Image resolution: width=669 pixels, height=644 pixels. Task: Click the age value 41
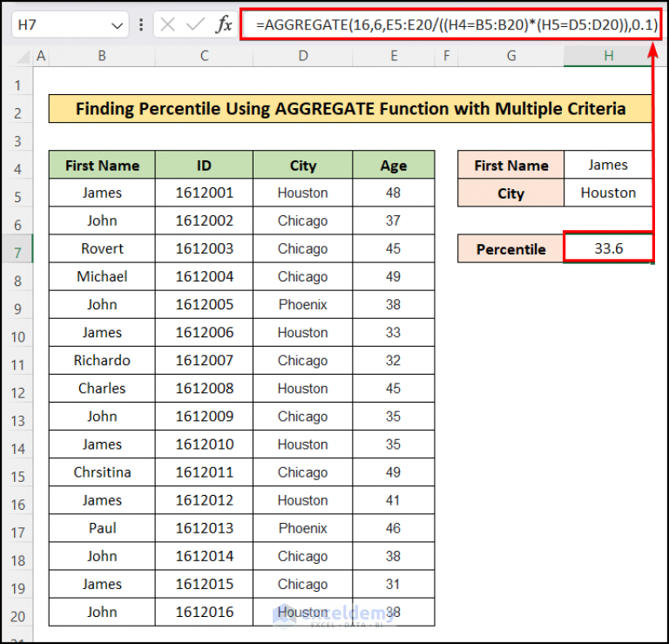click(x=394, y=500)
